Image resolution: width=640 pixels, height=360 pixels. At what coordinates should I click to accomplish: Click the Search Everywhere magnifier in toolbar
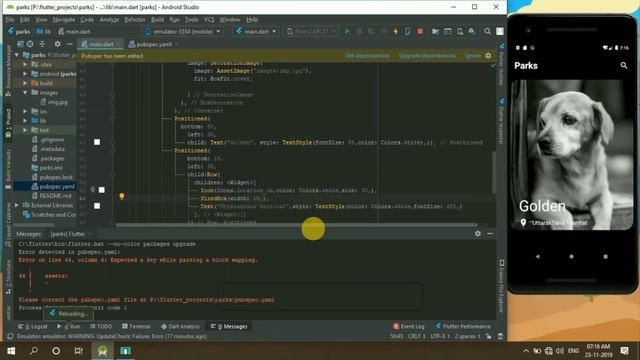point(487,31)
